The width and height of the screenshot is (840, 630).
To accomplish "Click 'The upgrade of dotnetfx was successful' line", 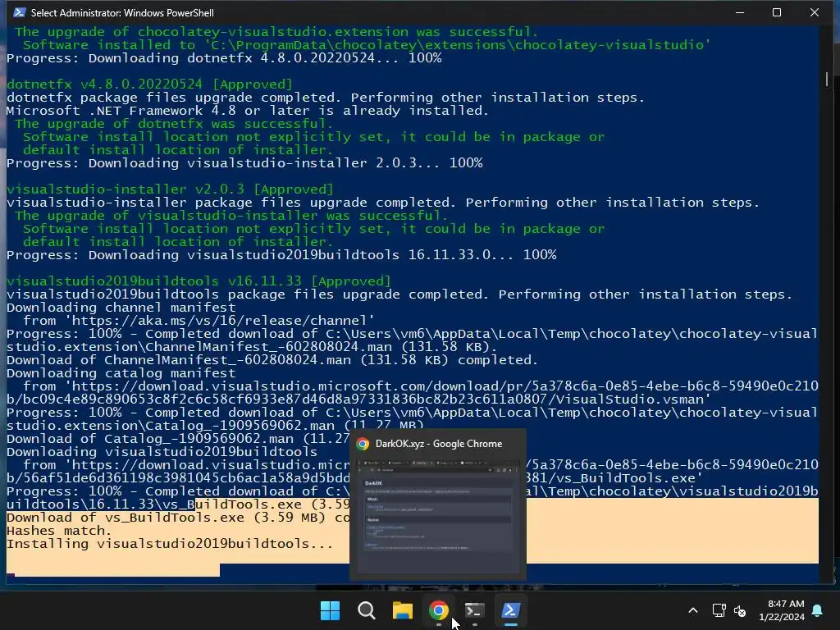I will coord(174,124).
